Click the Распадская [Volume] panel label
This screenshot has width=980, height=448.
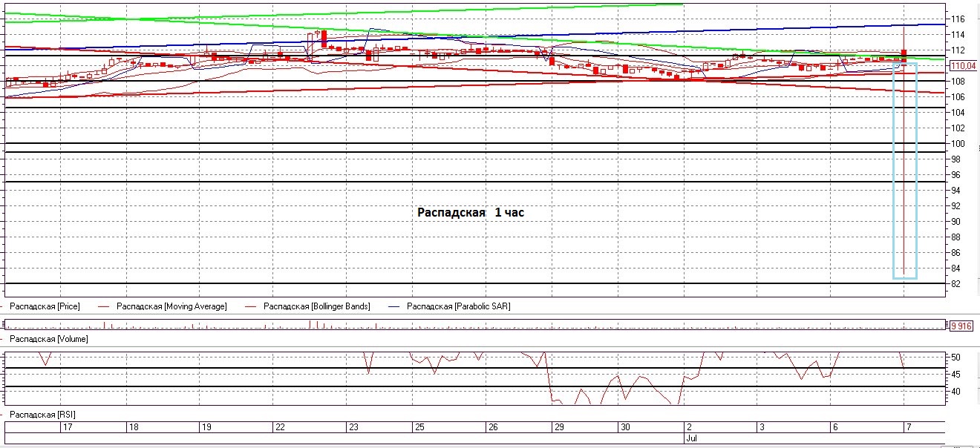(x=50, y=339)
